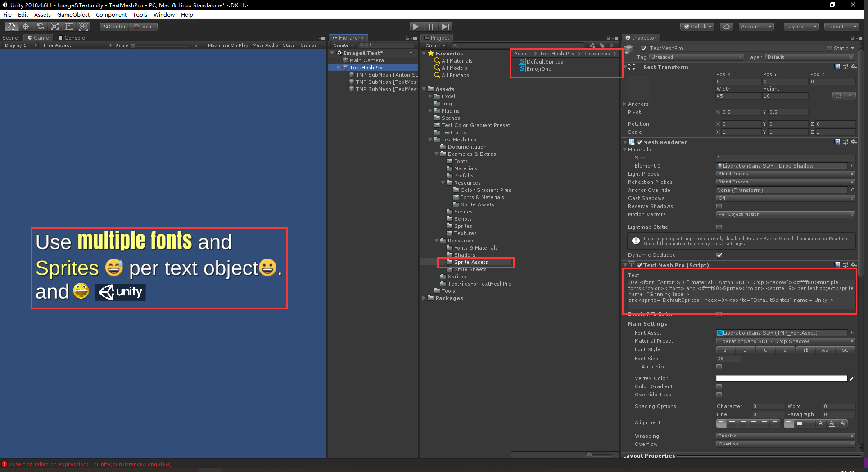
Task: Click the Play button
Action: click(x=416, y=26)
